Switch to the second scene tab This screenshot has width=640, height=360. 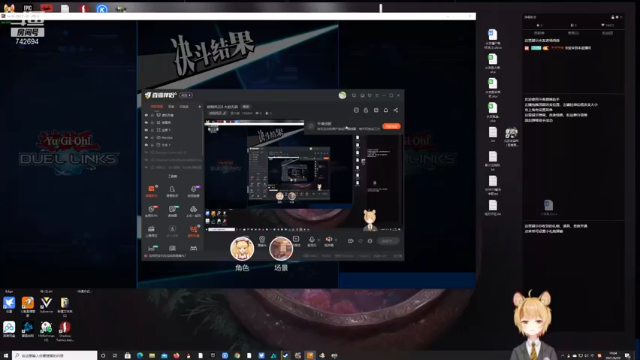171,107
